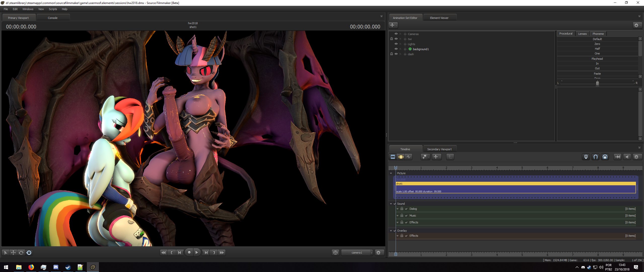Switch to the Element Viewer tab
Viewport: 644px width, 272px height.
pyautogui.click(x=439, y=18)
